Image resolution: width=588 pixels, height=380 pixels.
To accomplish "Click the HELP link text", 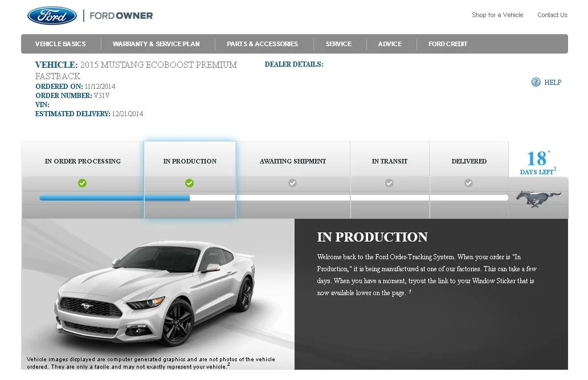I will (x=553, y=83).
